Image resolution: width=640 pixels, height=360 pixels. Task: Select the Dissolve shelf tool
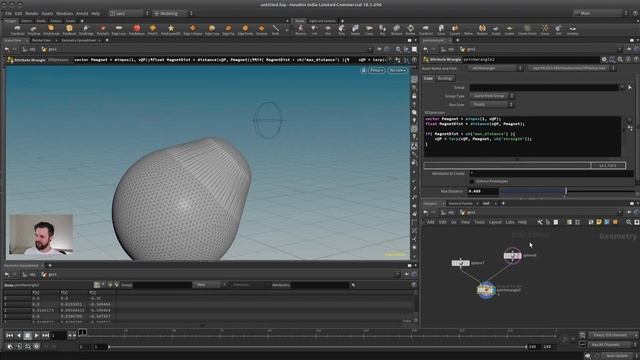262,29
